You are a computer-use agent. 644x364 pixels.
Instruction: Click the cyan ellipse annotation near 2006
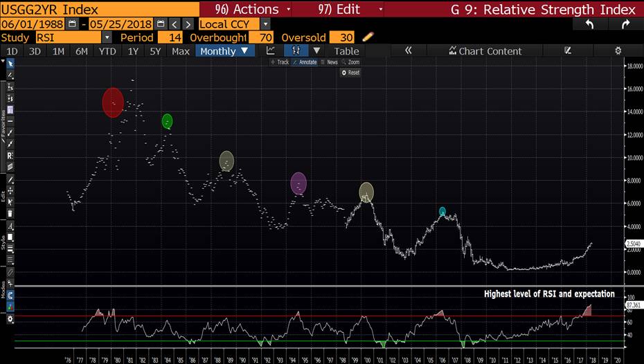442,212
